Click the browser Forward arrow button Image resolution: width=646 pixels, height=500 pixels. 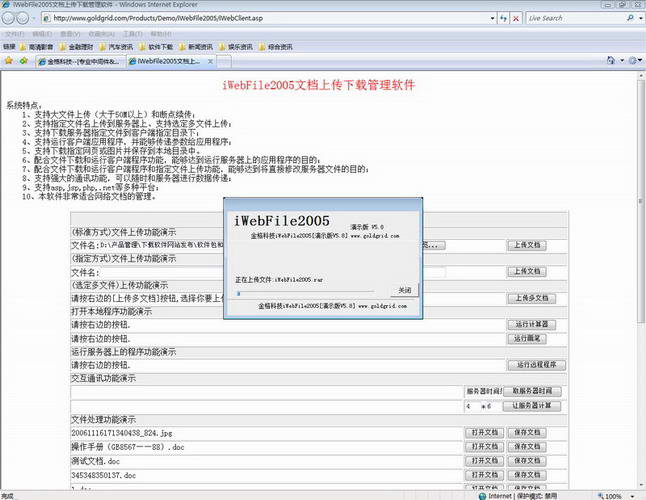point(23,18)
